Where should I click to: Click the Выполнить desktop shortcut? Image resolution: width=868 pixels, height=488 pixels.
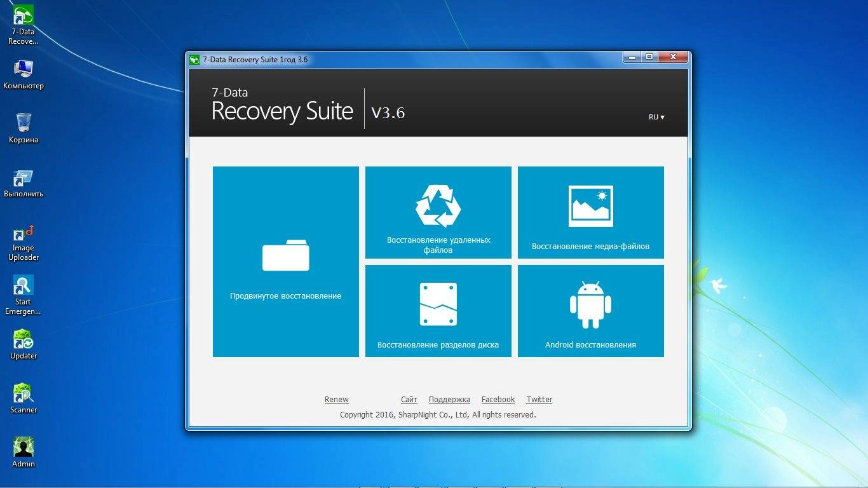point(24,183)
